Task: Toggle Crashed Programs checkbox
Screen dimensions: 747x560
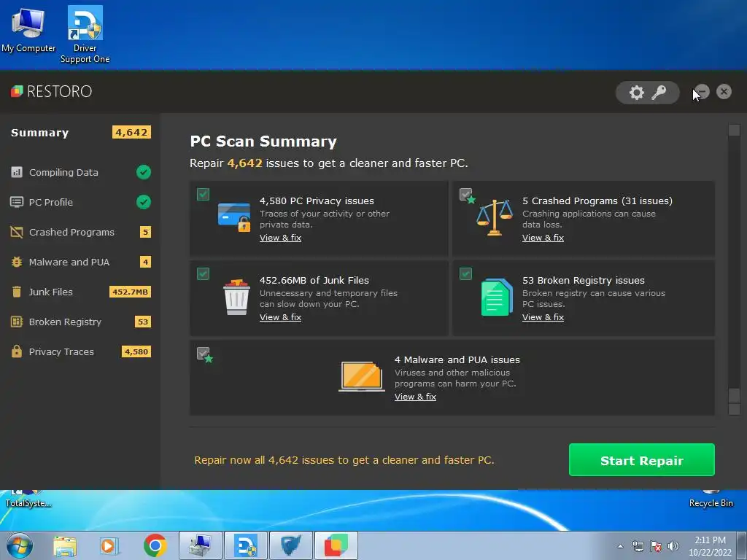Action: [x=465, y=194]
